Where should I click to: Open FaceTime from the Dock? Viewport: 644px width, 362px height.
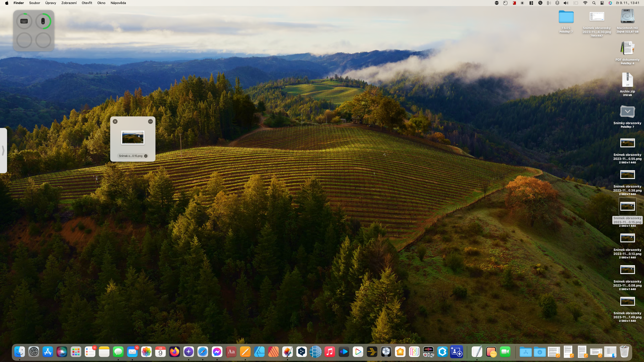coord(505,352)
